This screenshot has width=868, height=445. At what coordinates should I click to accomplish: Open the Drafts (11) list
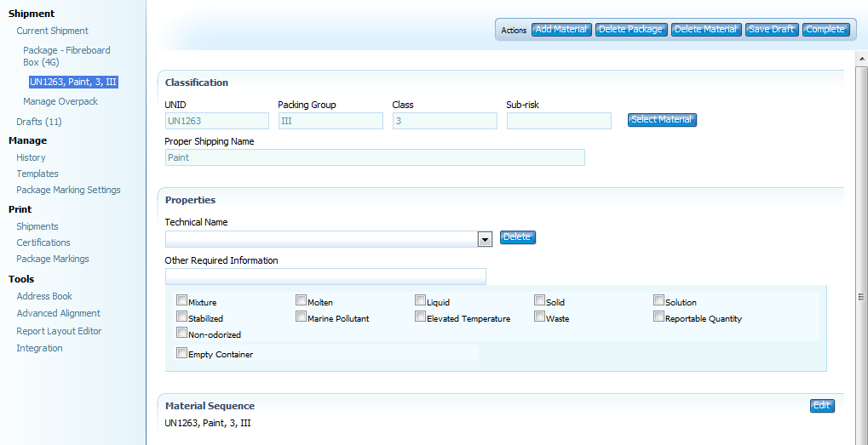pyautogui.click(x=39, y=122)
